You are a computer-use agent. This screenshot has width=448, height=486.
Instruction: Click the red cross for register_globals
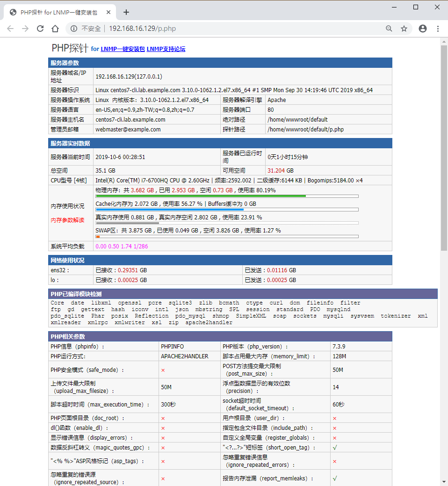pyautogui.click(x=335, y=438)
